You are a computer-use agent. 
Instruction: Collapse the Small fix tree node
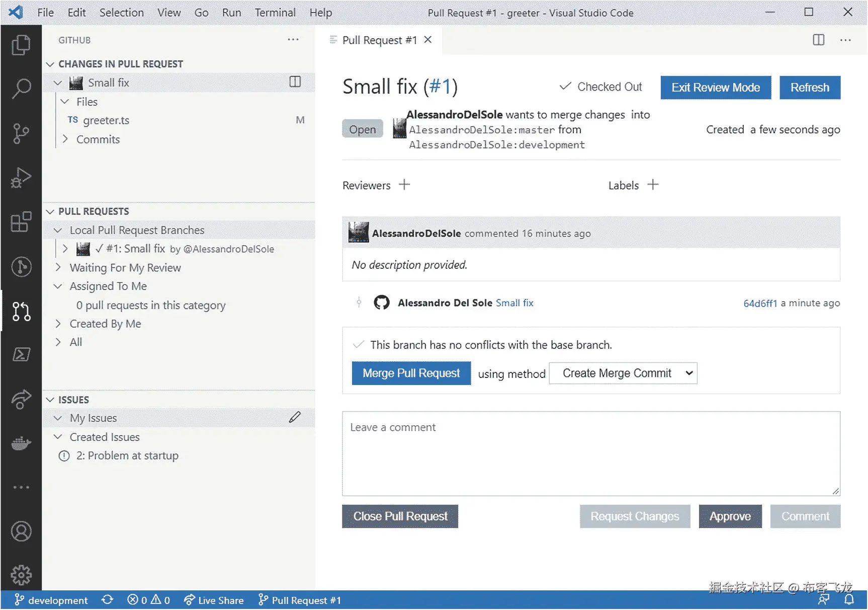[x=58, y=83]
